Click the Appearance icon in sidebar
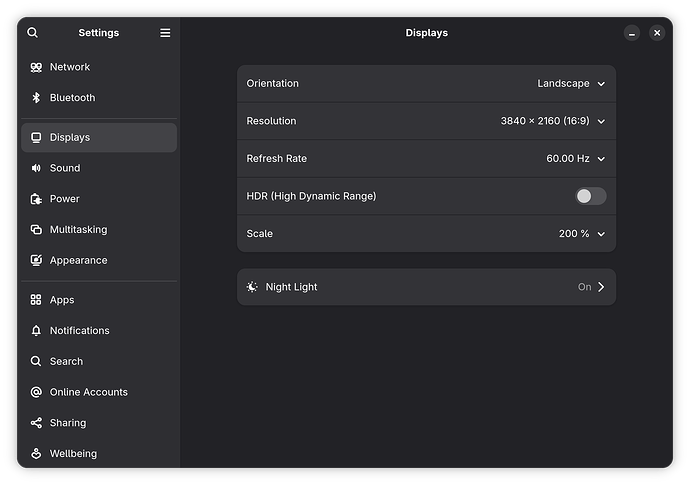Viewport: 690px width, 485px height. tap(36, 261)
